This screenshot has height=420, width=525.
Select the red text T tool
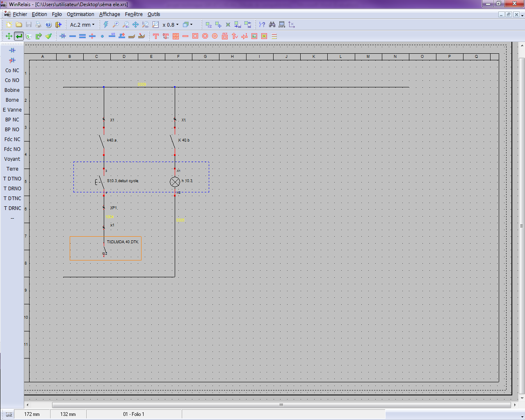click(156, 36)
